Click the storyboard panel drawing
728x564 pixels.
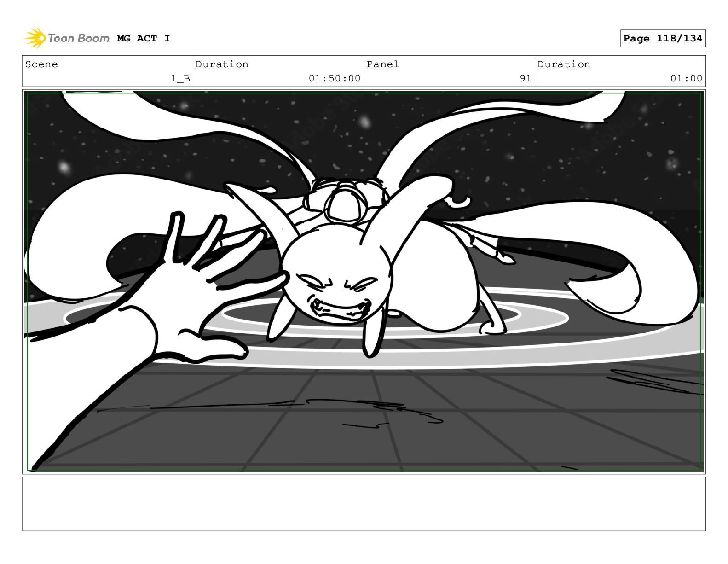coord(364,282)
